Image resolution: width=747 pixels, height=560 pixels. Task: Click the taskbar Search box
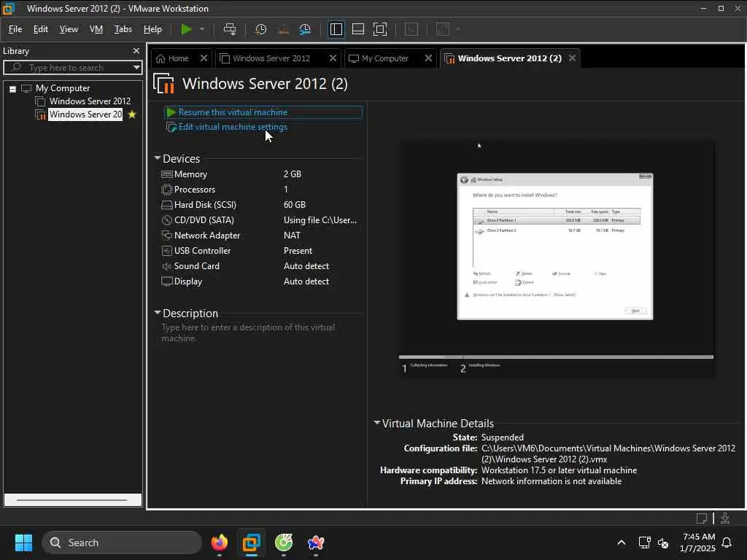pyautogui.click(x=122, y=542)
